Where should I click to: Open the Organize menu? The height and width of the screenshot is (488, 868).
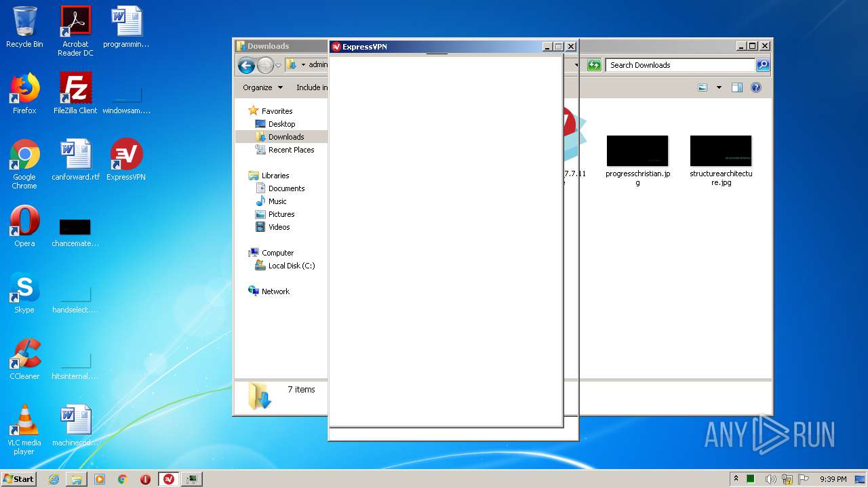pyautogui.click(x=262, y=87)
